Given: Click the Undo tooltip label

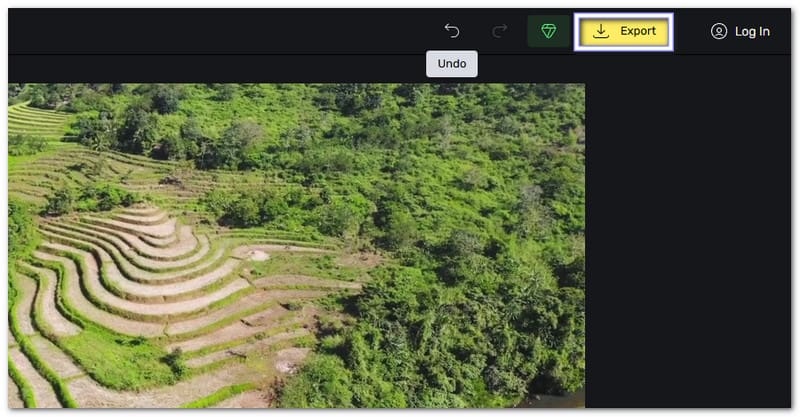Looking at the screenshot, I should coord(452,64).
